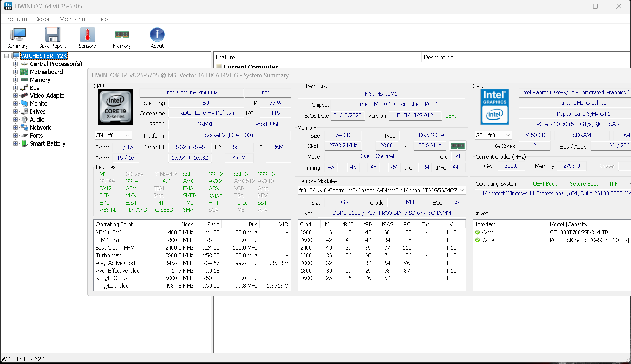Click the Save Report floppy icon
Image resolution: width=631 pixels, height=364 pixels.
click(x=52, y=34)
